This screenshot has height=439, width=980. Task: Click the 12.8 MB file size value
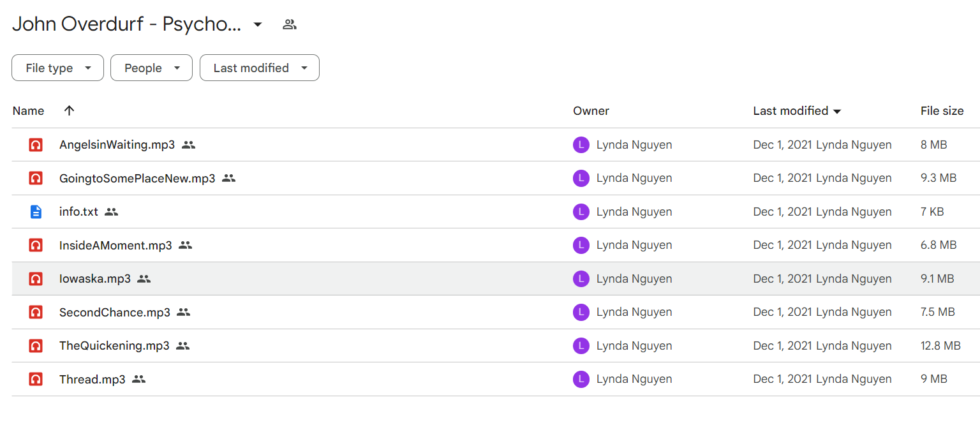[940, 346]
